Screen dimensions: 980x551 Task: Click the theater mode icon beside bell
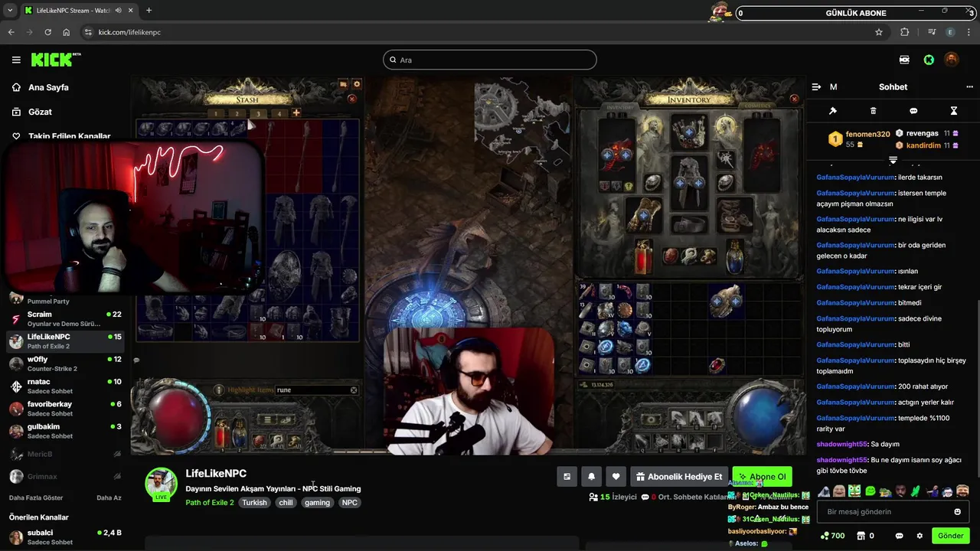pos(567,477)
